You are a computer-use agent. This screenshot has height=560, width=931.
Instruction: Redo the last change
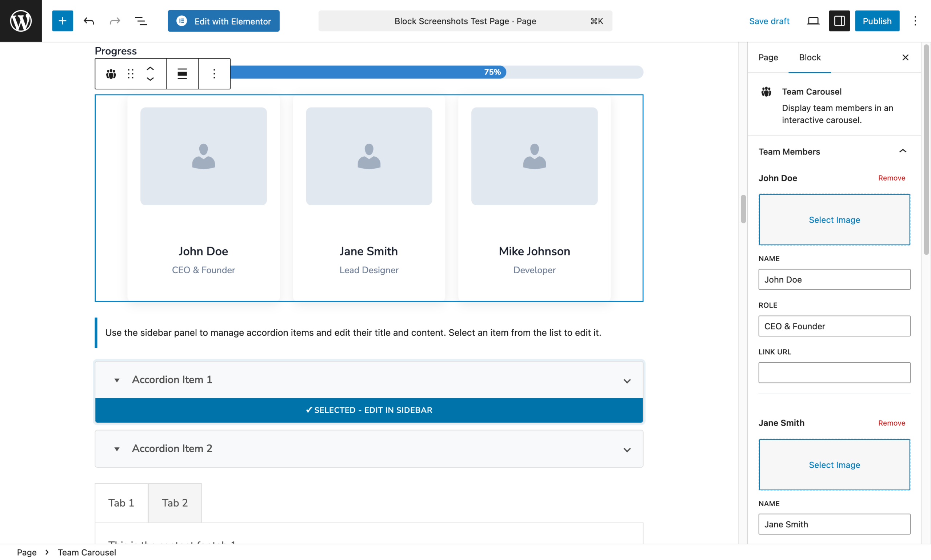click(x=115, y=21)
